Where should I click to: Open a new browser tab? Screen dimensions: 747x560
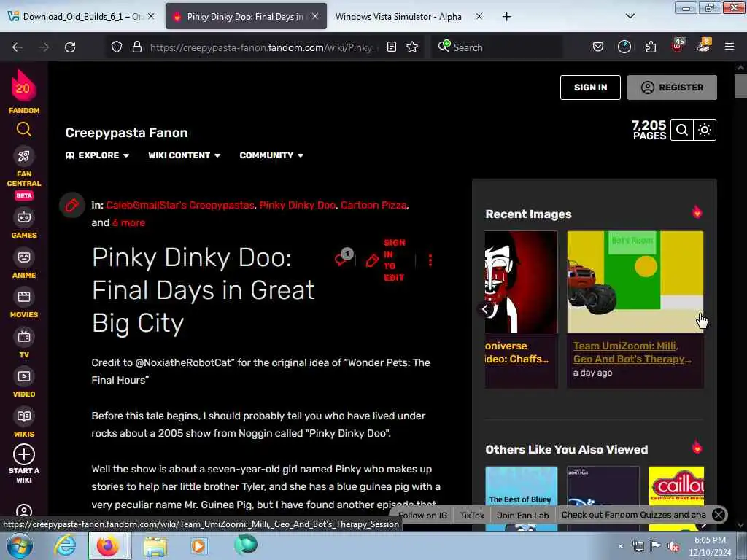(506, 17)
